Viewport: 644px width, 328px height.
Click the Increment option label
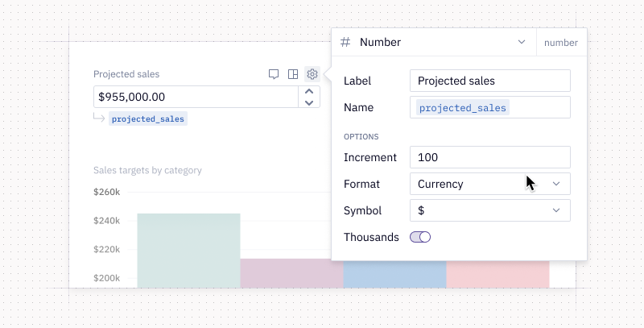pyautogui.click(x=370, y=157)
